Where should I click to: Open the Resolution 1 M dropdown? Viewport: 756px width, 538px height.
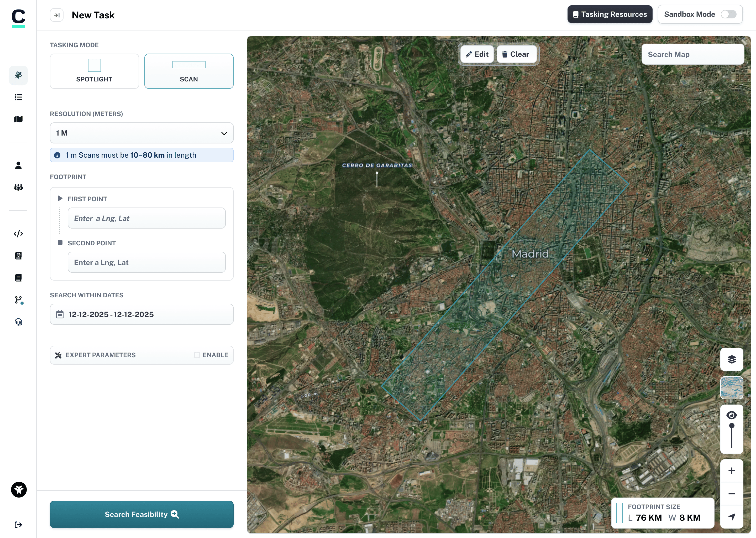[x=142, y=133]
